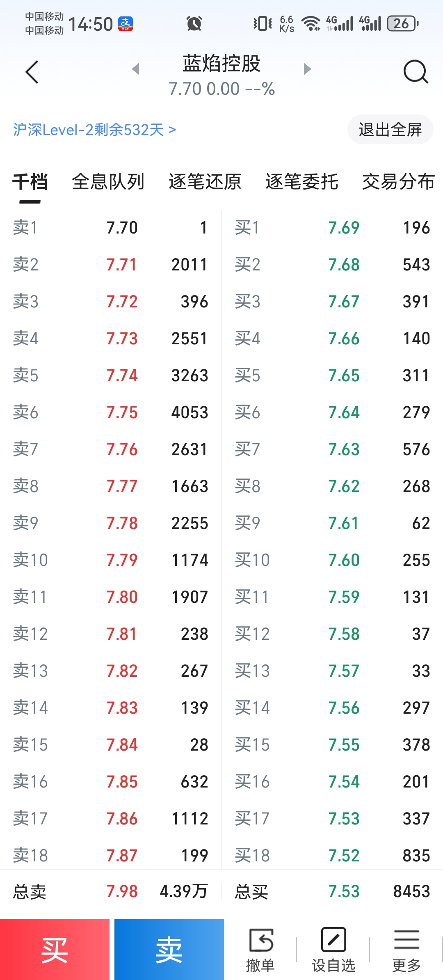The width and height of the screenshot is (443, 980).
Task: Open 沪深Level-2剩余532天 link
Action: click(95, 130)
